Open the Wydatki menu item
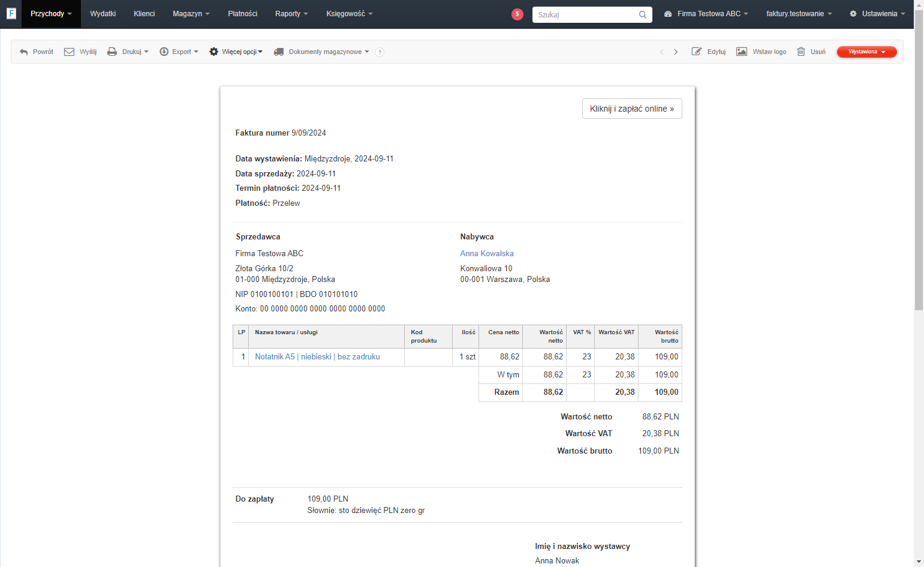 [103, 14]
